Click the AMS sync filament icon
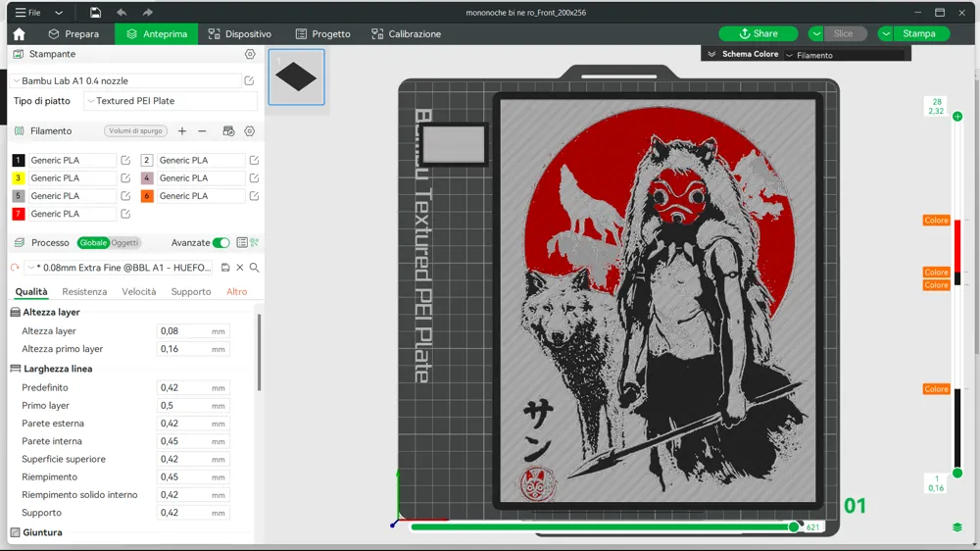 pyautogui.click(x=228, y=131)
